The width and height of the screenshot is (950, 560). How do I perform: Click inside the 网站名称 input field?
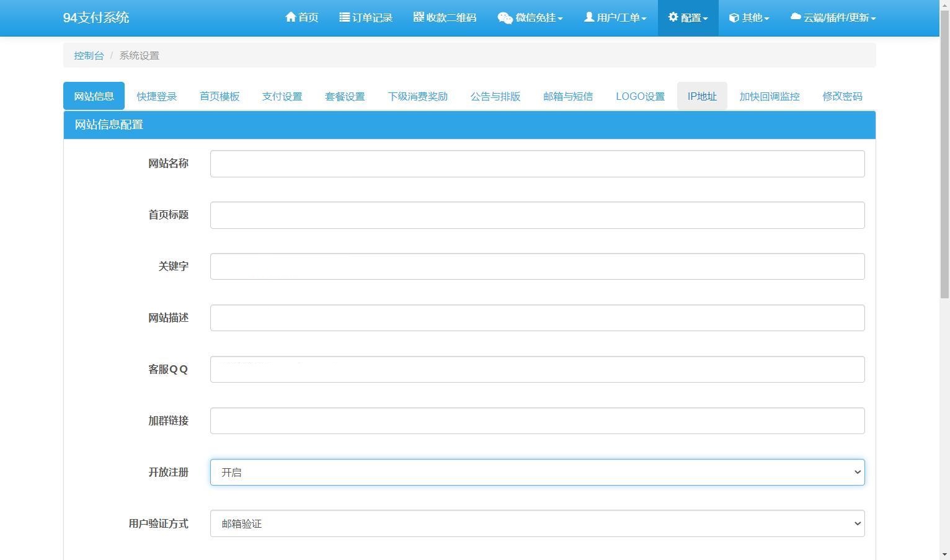tap(537, 163)
